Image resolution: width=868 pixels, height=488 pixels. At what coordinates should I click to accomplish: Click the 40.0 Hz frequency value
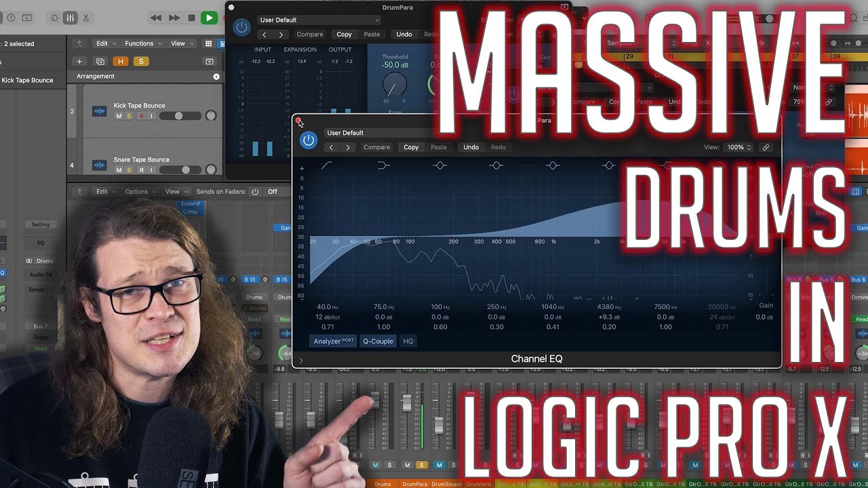click(328, 307)
